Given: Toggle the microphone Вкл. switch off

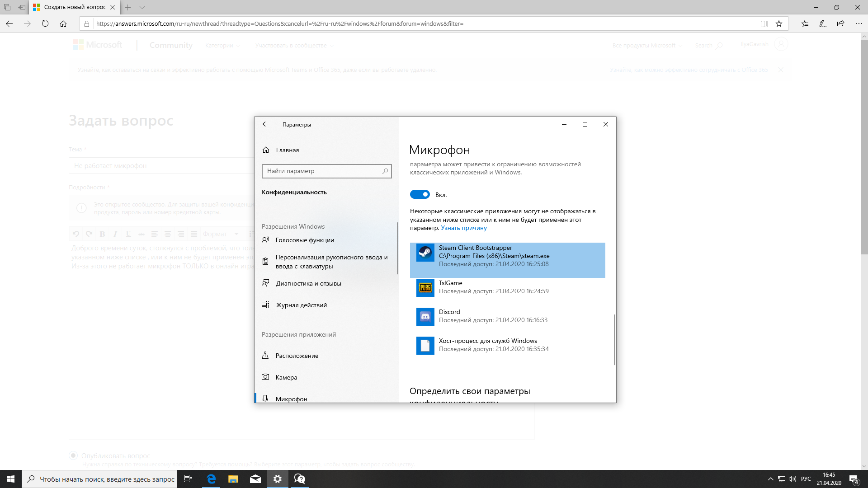Looking at the screenshot, I should [419, 194].
